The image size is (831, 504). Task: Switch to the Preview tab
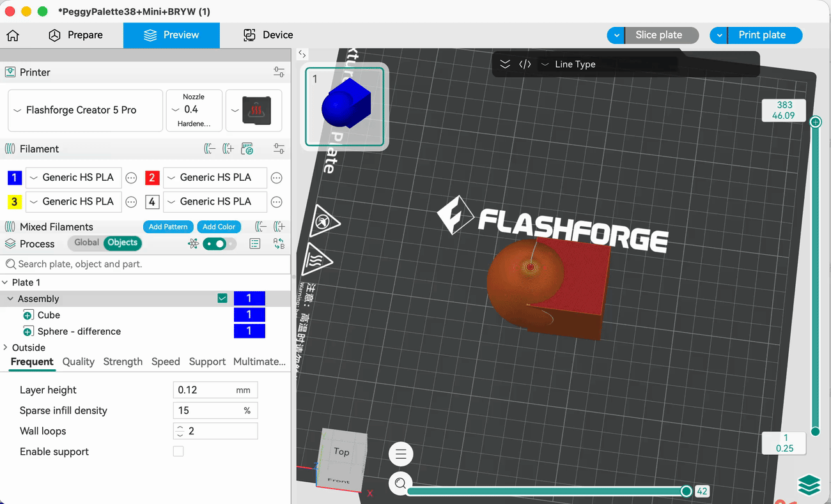[171, 35]
